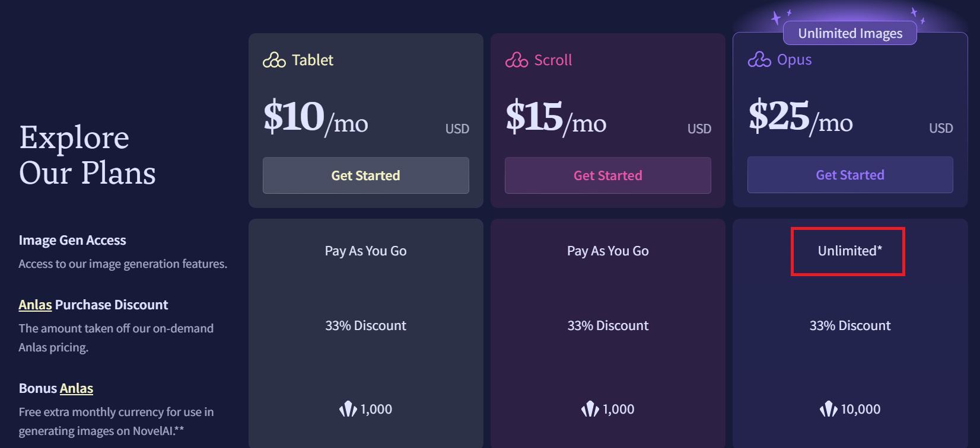The width and height of the screenshot is (980, 448).
Task: Open the Anlas link in Bonus Anlas heading
Action: click(77, 388)
